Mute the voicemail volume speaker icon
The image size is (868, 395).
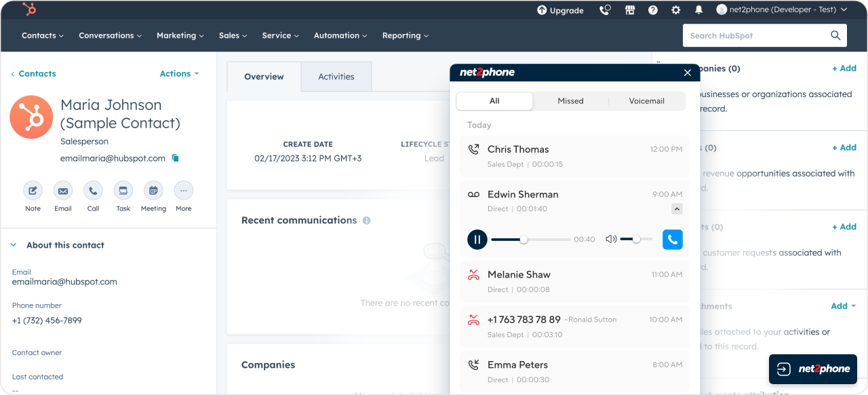tap(611, 239)
